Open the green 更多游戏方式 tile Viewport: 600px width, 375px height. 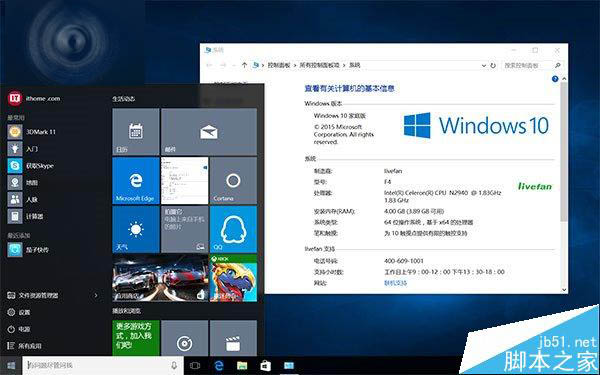pyautogui.click(x=136, y=338)
